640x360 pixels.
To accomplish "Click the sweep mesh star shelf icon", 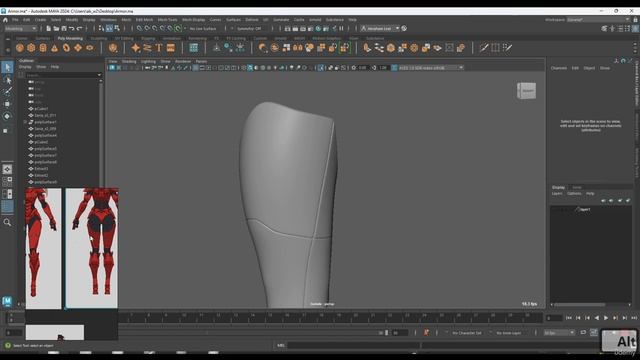I will 136,48.
